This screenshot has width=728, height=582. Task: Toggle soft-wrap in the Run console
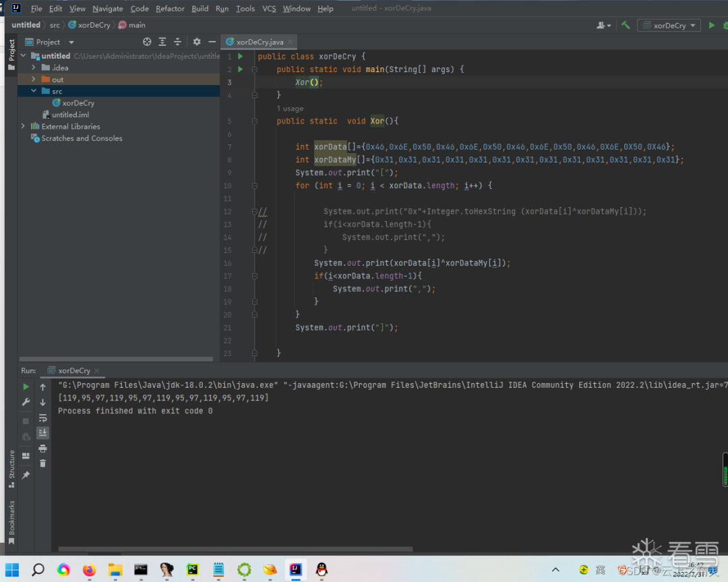tap(42, 417)
